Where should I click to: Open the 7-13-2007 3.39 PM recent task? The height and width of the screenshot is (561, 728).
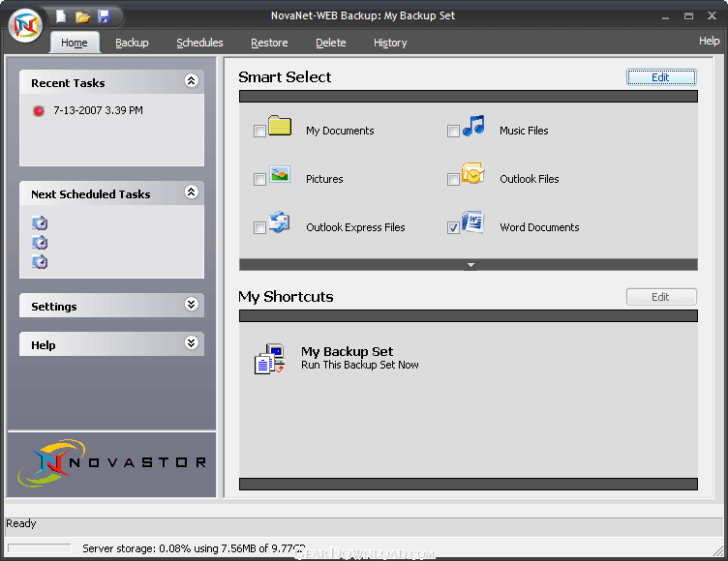click(x=98, y=111)
